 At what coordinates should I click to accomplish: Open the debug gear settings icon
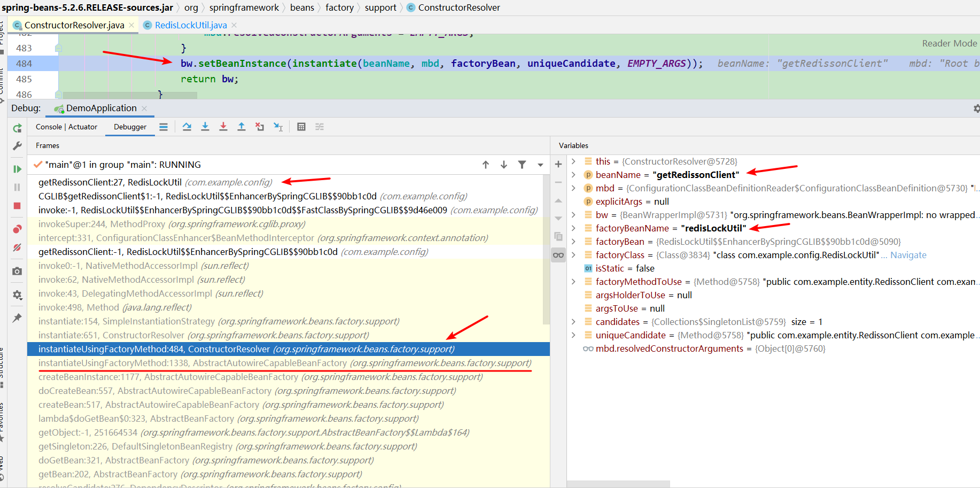17,295
